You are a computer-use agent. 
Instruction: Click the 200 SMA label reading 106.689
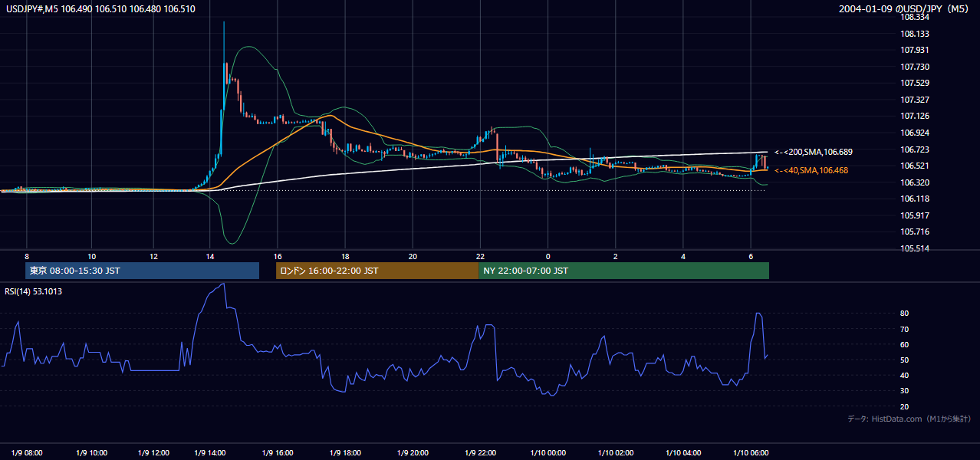point(814,153)
